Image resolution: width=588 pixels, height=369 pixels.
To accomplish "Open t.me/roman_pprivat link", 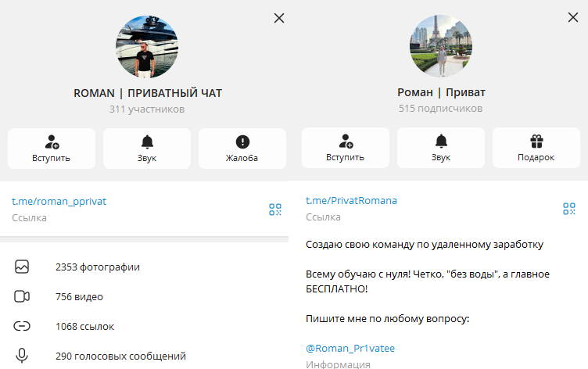I will pos(59,202).
